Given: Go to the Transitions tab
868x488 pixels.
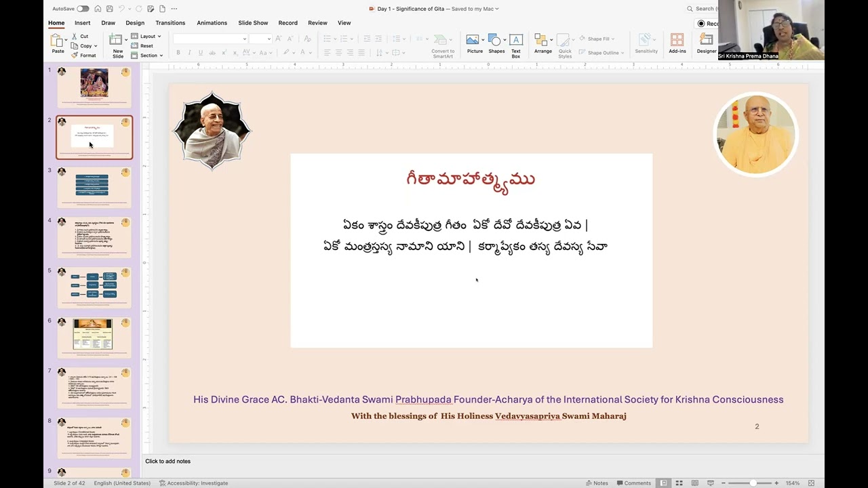Looking at the screenshot, I should point(170,23).
